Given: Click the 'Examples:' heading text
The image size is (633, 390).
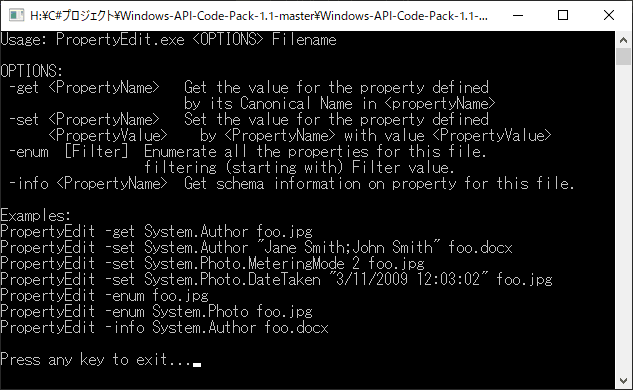Looking at the screenshot, I should 36,216.
